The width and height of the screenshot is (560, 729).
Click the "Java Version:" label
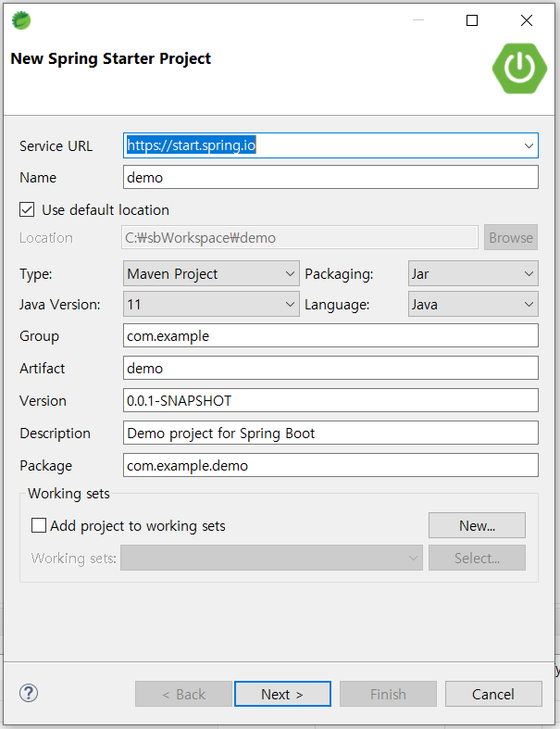click(x=59, y=305)
